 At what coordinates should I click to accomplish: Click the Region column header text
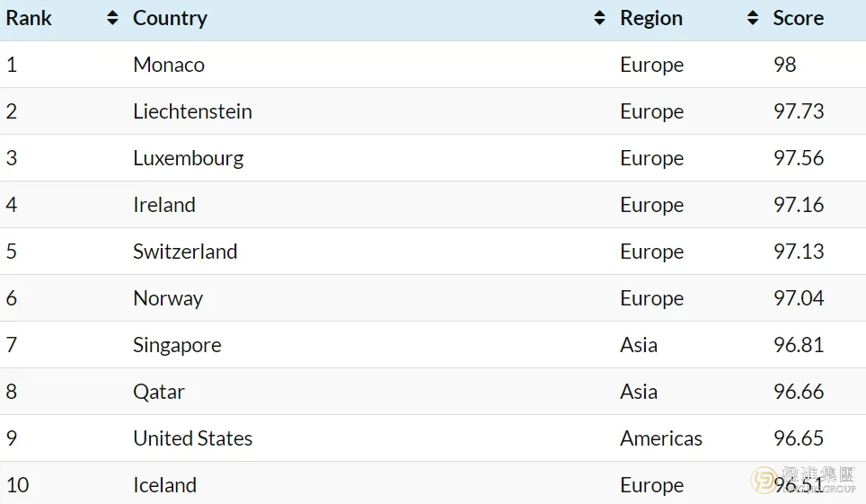pyautogui.click(x=651, y=19)
